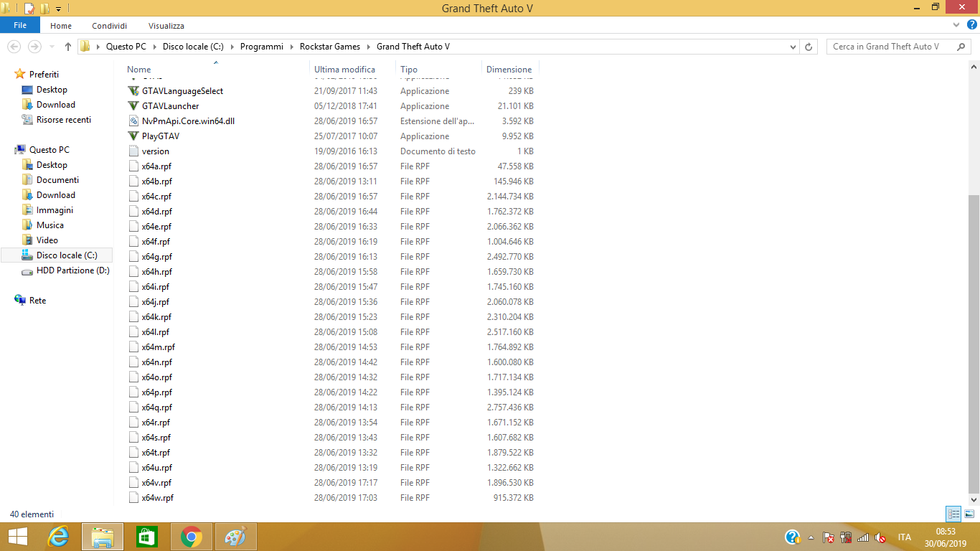Select the NvPmApi.Core.win64.dll file icon
The height and width of the screenshot is (551, 980).
pos(133,121)
